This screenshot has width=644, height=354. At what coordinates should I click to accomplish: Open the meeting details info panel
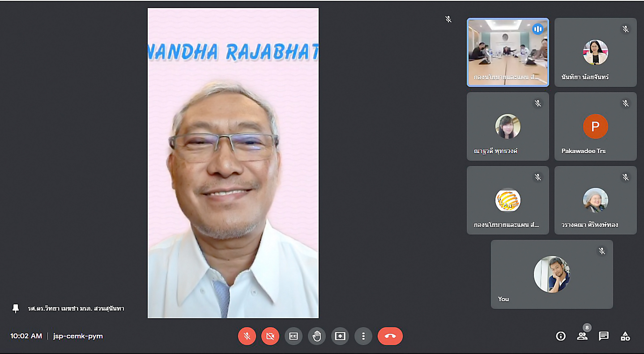point(560,336)
